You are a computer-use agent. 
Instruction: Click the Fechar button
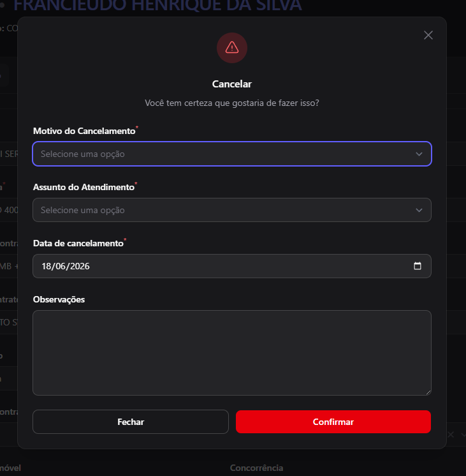131,422
